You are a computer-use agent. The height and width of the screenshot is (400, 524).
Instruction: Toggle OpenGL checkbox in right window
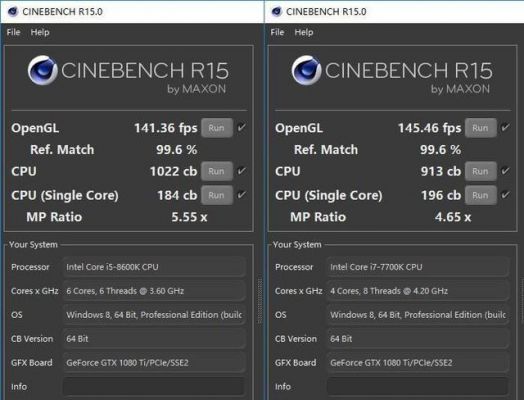[x=505, y=127]
